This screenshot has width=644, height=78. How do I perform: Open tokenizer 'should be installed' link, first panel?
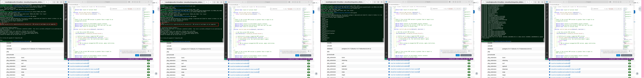click(85, 69)
